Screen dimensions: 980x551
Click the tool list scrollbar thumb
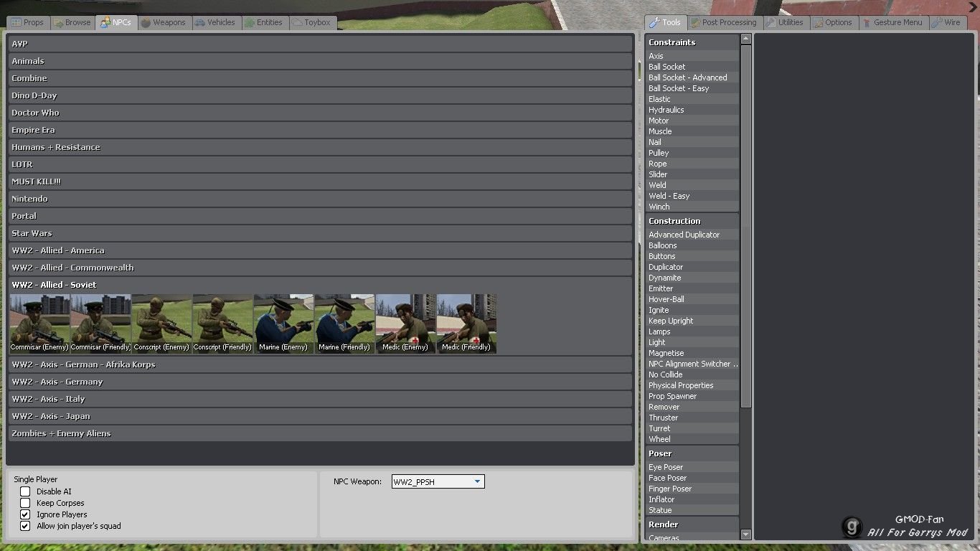[745, 226]
